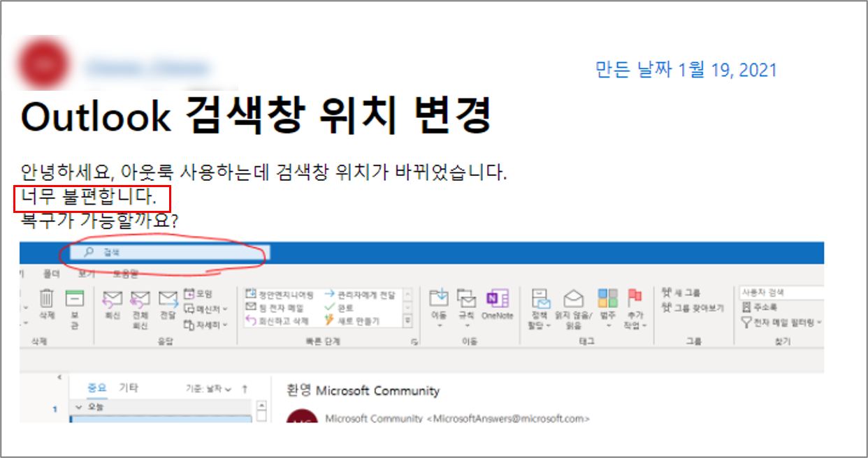The image size is (868, 458).
Task: Click the 환영 Microsoft Community email subject
Action: coord(363,390)
